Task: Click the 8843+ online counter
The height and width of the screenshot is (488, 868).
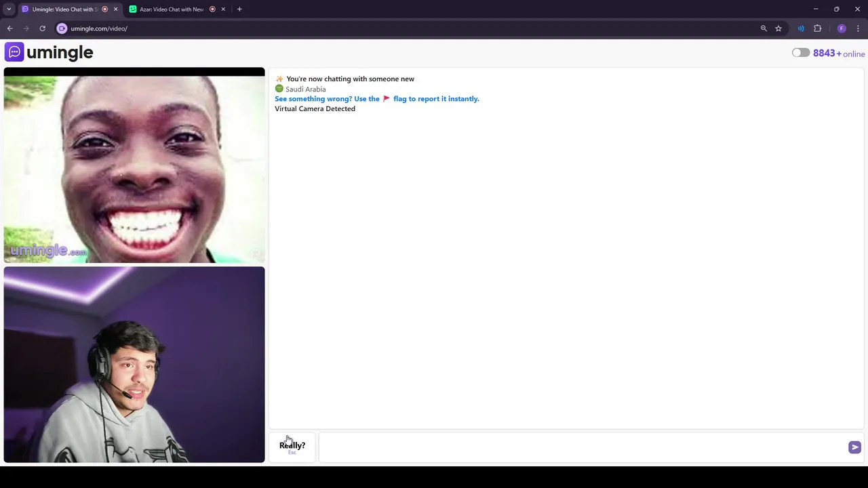Action: pos(839,54)
